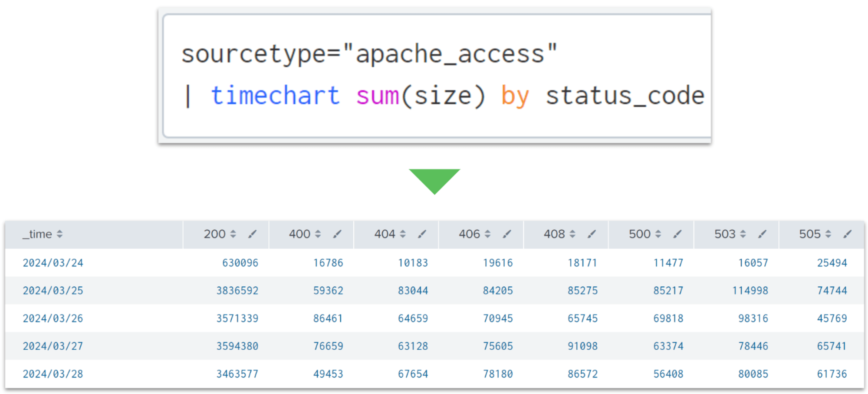
Task: Click the value 25494
Action: pos(832,263)
